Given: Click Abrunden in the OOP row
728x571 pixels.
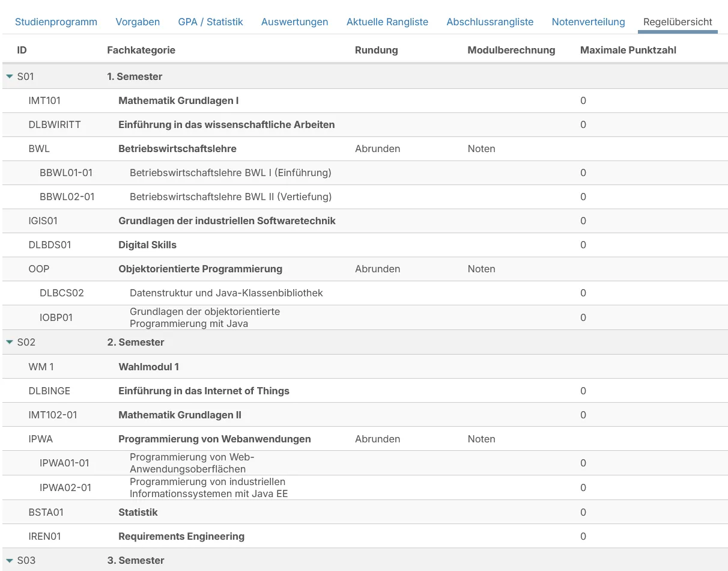Looking at the screenshot, I should (378, 269).
